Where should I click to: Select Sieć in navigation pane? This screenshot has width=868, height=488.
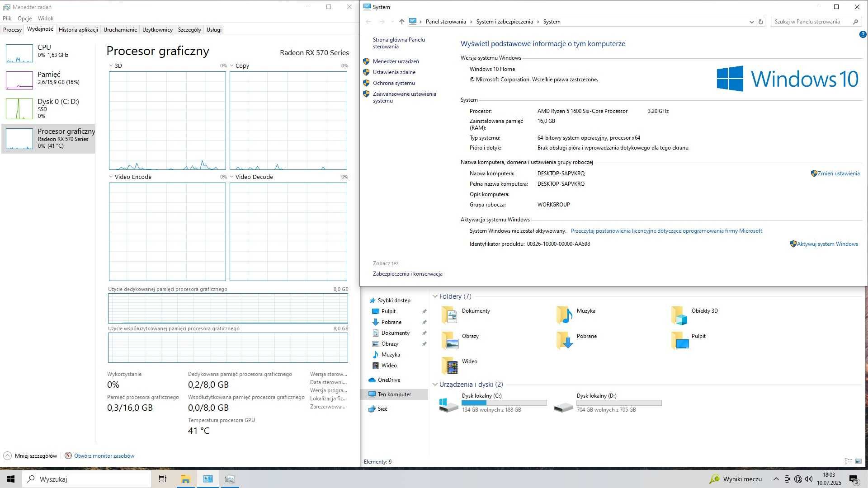click(382, 409)
